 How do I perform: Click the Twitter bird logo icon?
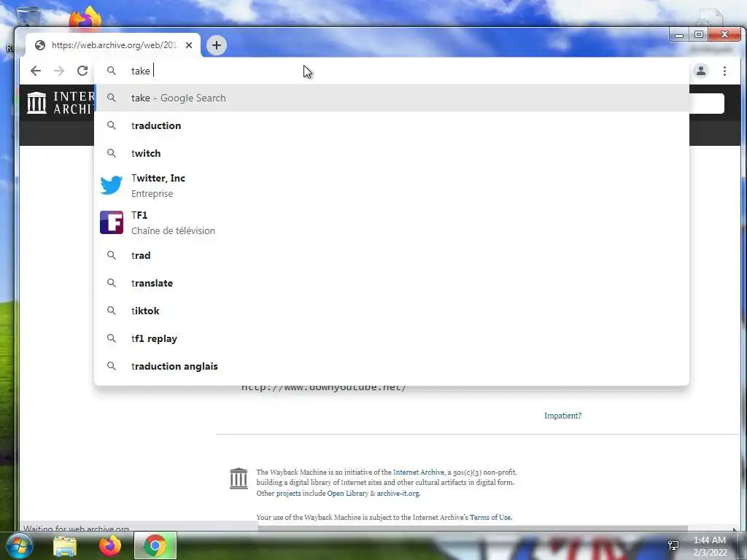[x=112, y=185]
